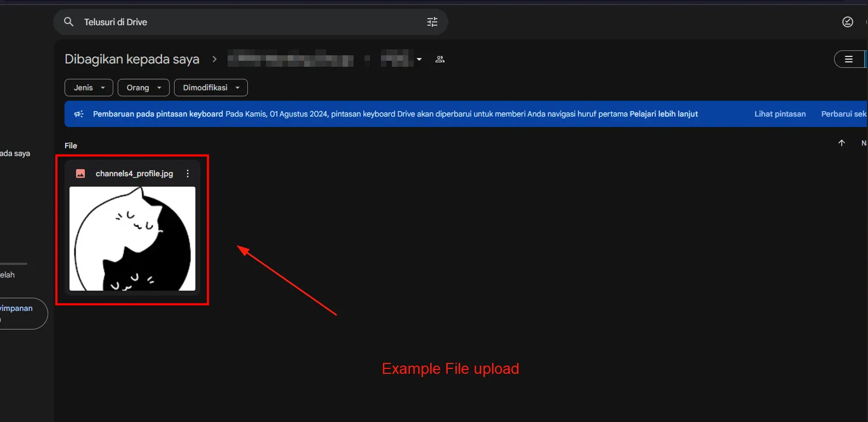Open the Orang filter dropdown
Image resolution: width=868 pixels, height=422 pixels.
pos(143,88)
